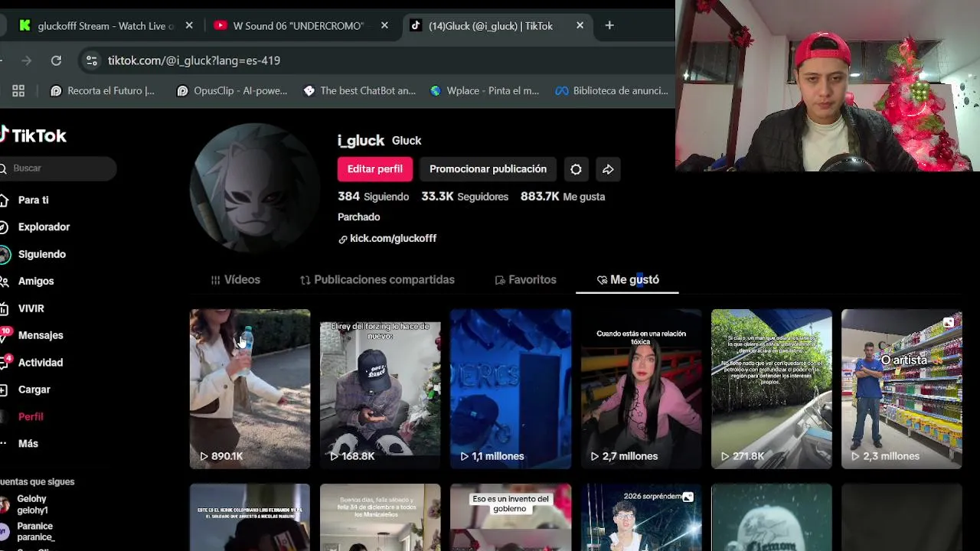Open bookmark tab groups grid icon
Viewport: 980px width, 551px height.
(x=18, y=90)
